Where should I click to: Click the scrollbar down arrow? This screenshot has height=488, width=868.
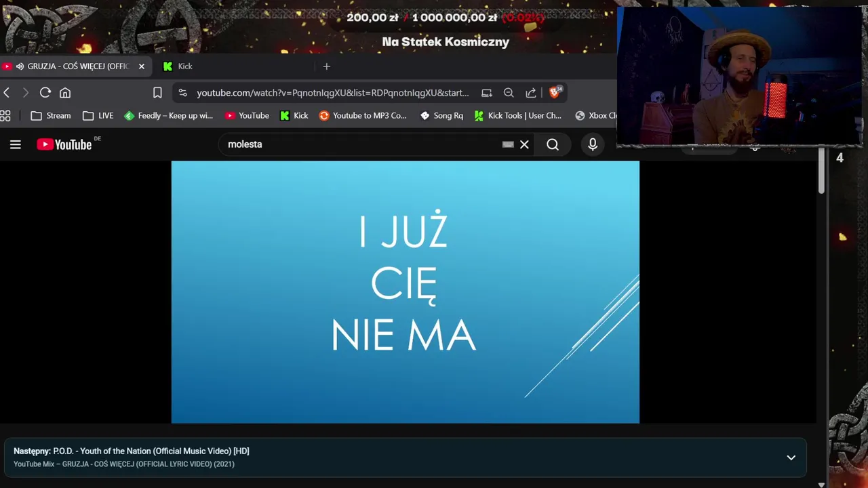pyautogui.click(x=821, y=485)
